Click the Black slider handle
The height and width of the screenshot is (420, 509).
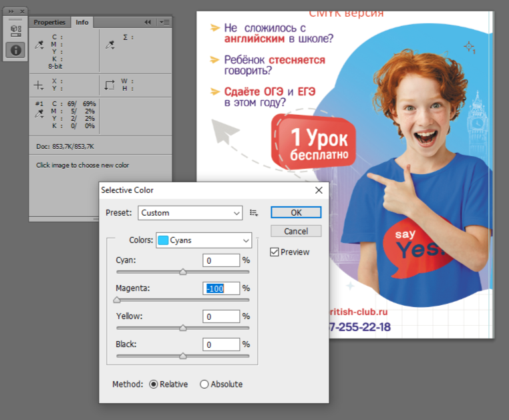(183, 356)
